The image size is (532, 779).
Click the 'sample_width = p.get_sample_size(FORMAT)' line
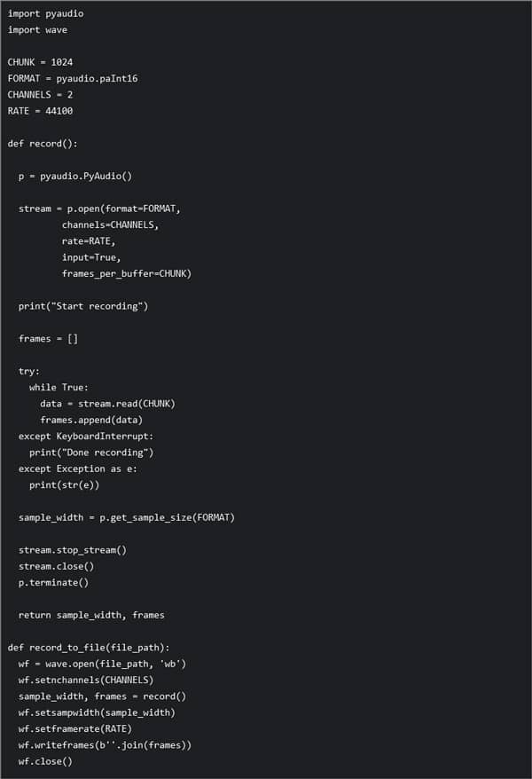click(126, 517)
